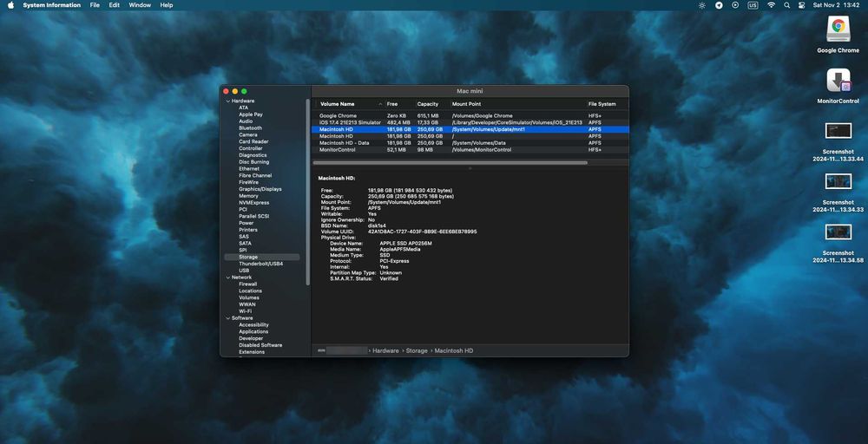Select the iOS 17.4 21E213 Simulator row

(x=470, y=123)
